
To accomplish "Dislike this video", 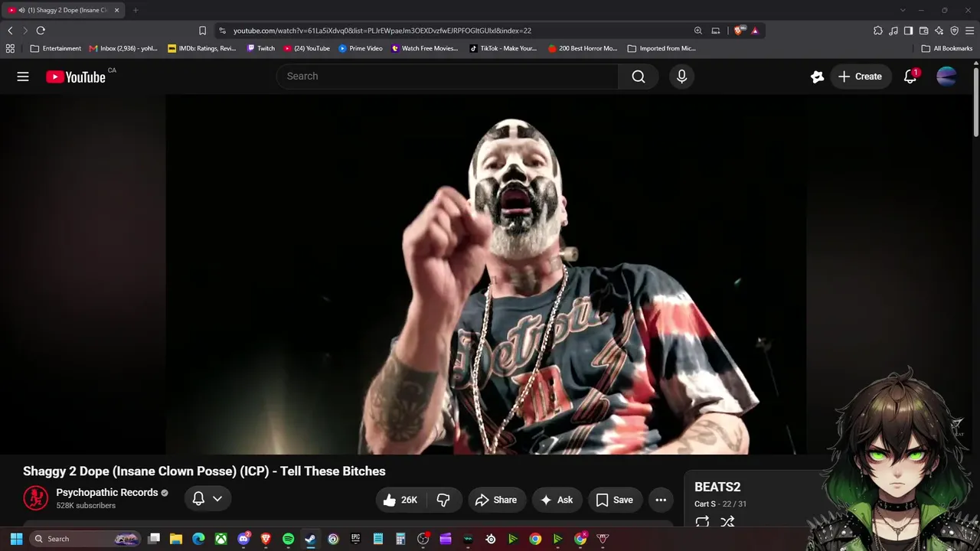I will tap(443, 500).
